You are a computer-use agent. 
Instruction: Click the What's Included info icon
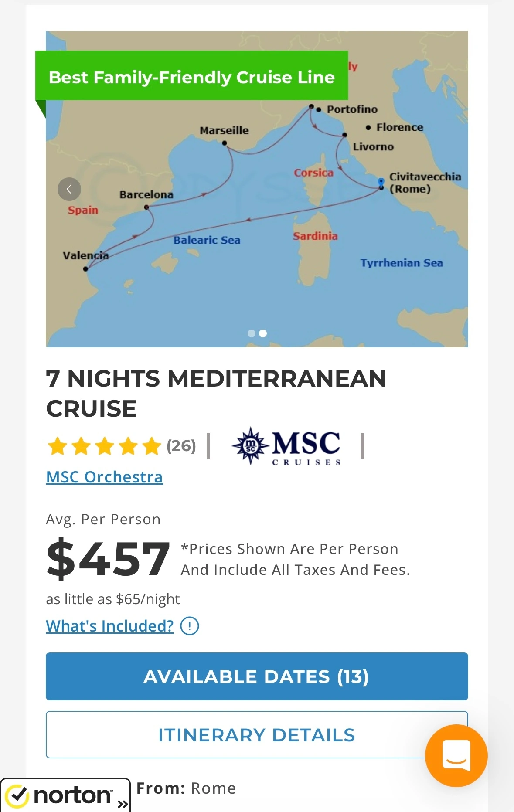tap(190, 626)
